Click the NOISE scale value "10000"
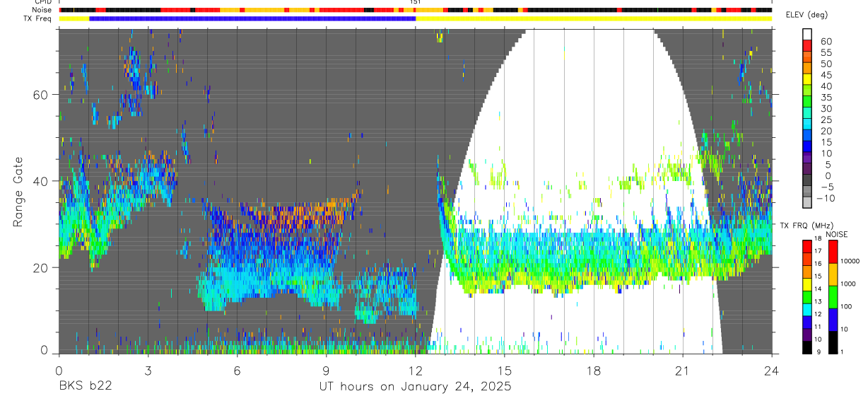868x401 pixels. click(x=850, y=261)
